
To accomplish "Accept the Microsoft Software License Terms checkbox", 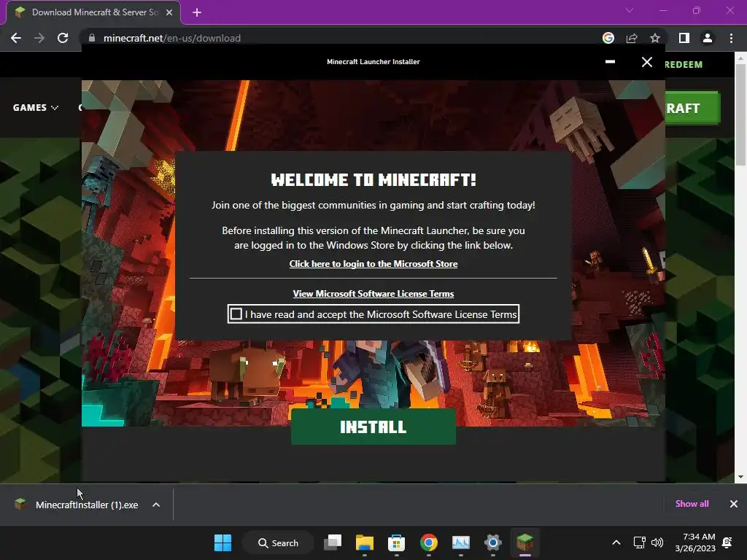I will coord(236,314).
